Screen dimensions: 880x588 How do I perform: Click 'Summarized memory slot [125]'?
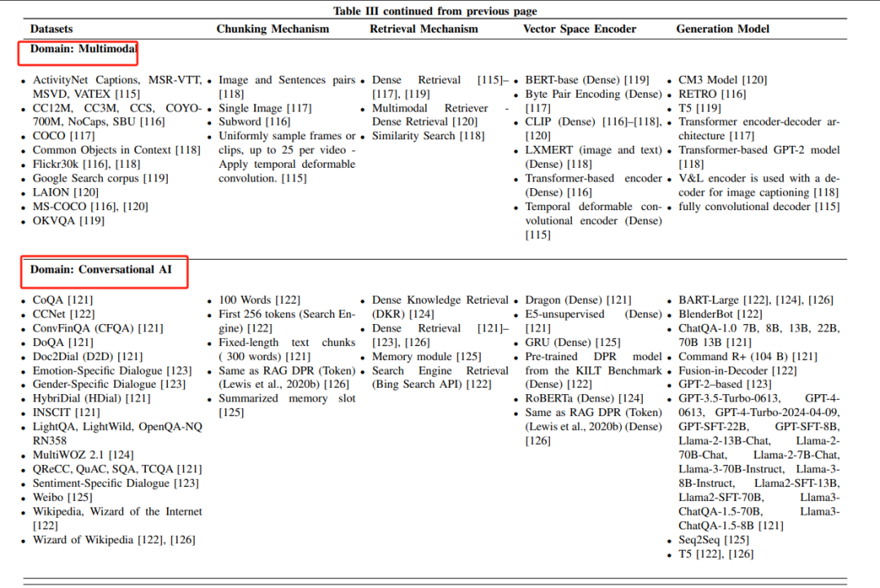pyautogui.click(x=287, y=405)
